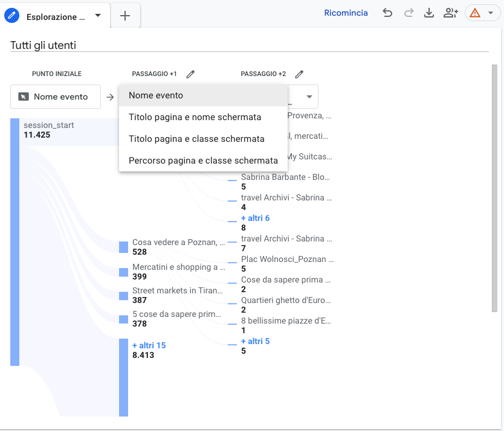The height and width of the screenshot is (431, 504).
Task: Click the session_start node bar
Action: pos(15,241)
